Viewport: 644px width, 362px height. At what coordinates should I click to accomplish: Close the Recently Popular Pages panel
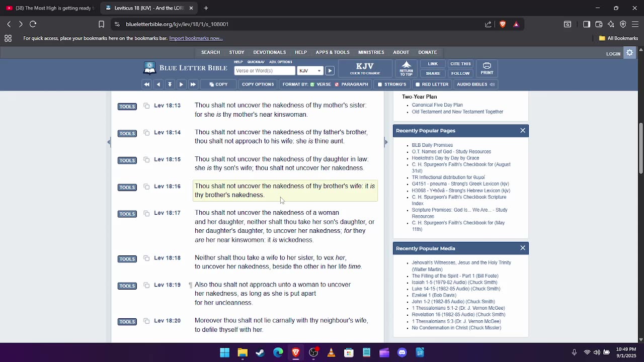[523, 131]
